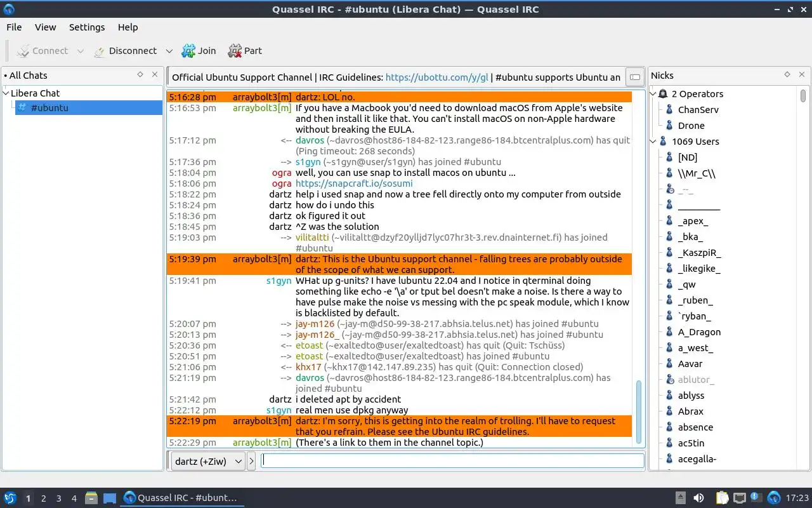This screenshot has height=508, width=812.
Task: Click the network connection tray icon
Action: (740, 498)
